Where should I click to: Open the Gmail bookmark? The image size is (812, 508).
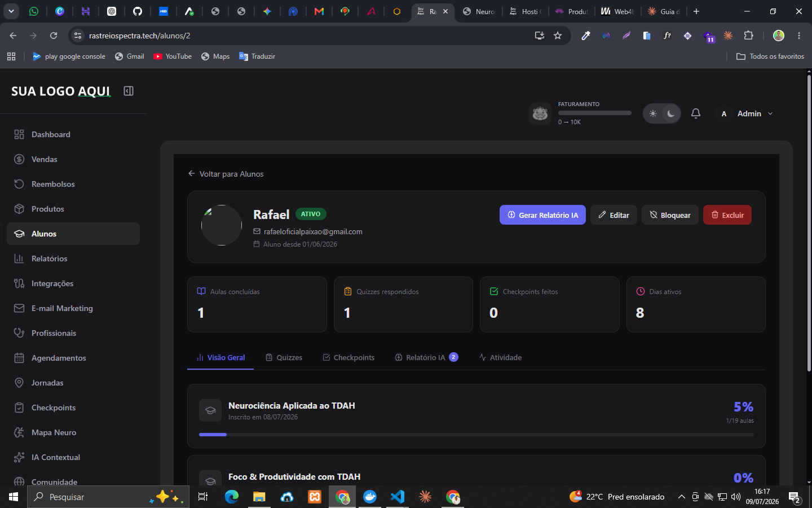tap(129, 56)
